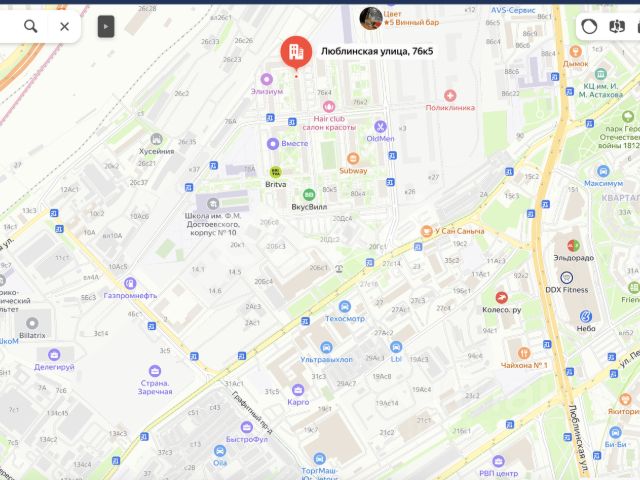This screenshot has width=640, height=480.
Task: Select the Страна. Заречная marker
Action: pyautogui.click(x=155, y=371)
